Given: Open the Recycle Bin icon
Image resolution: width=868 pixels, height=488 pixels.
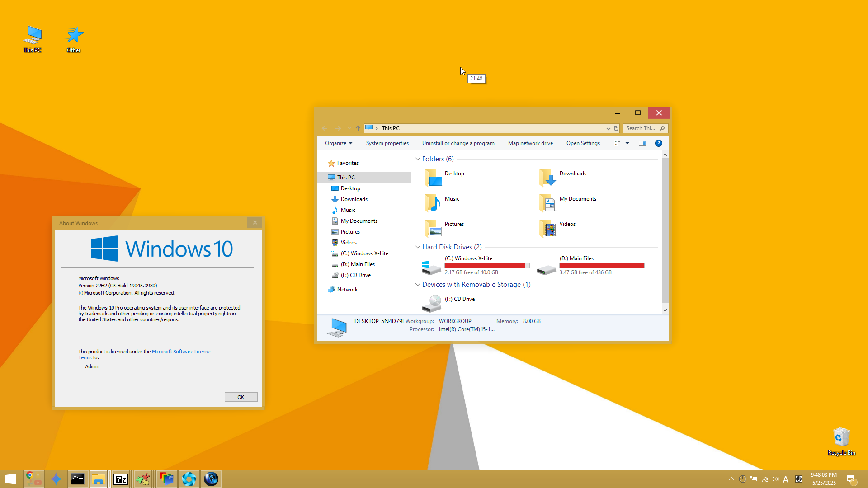Looking at the screenshot, I should (841, 441).
